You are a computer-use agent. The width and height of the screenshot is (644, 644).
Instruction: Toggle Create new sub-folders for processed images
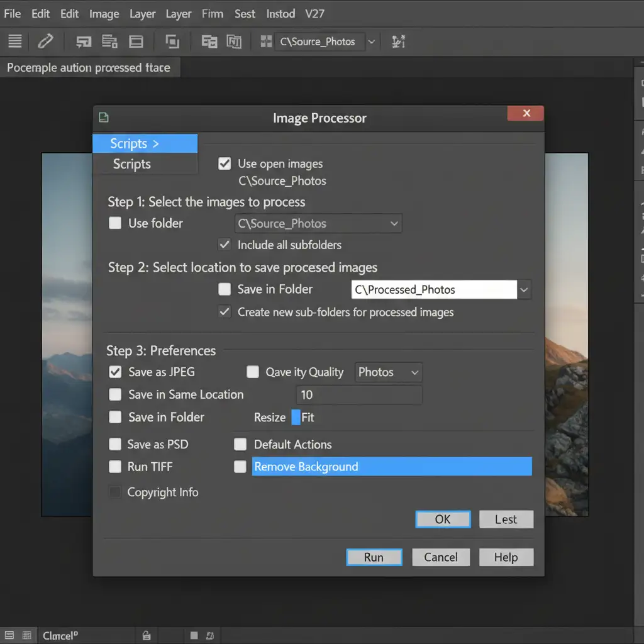tap(225, 312)
